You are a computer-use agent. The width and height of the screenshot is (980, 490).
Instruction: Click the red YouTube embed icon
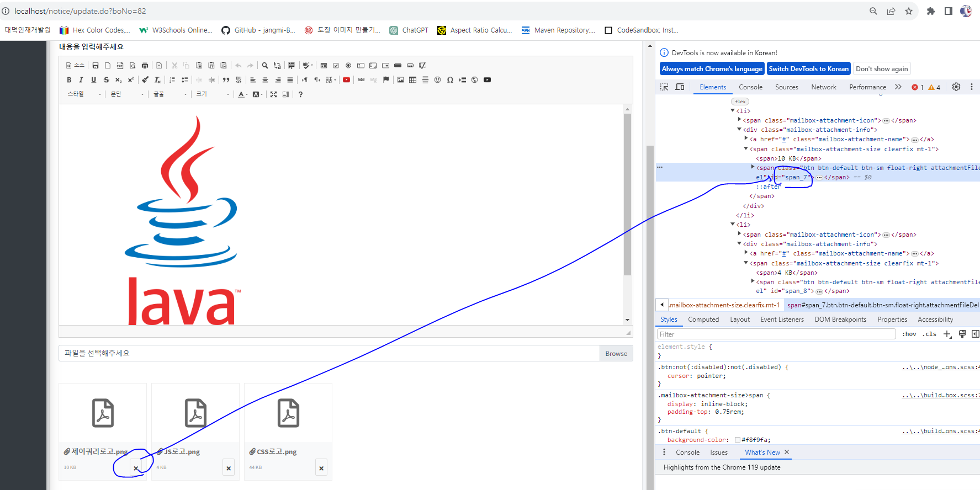coord(346,80)
